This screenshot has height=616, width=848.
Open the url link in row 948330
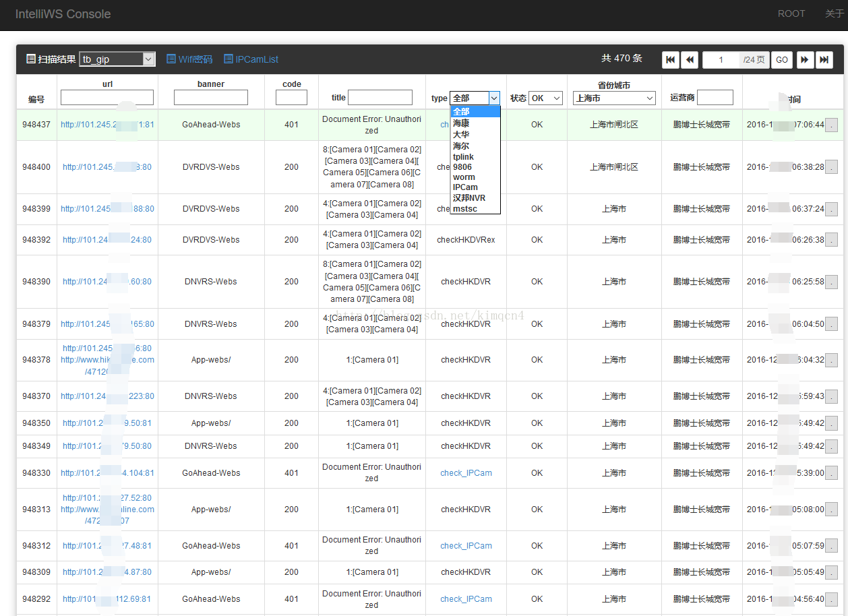click(107, 473)
